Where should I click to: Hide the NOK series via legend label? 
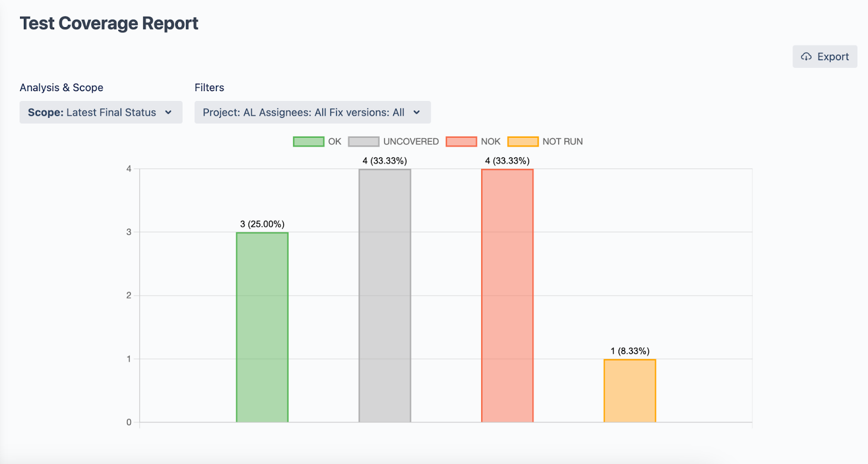pos(490,142)
